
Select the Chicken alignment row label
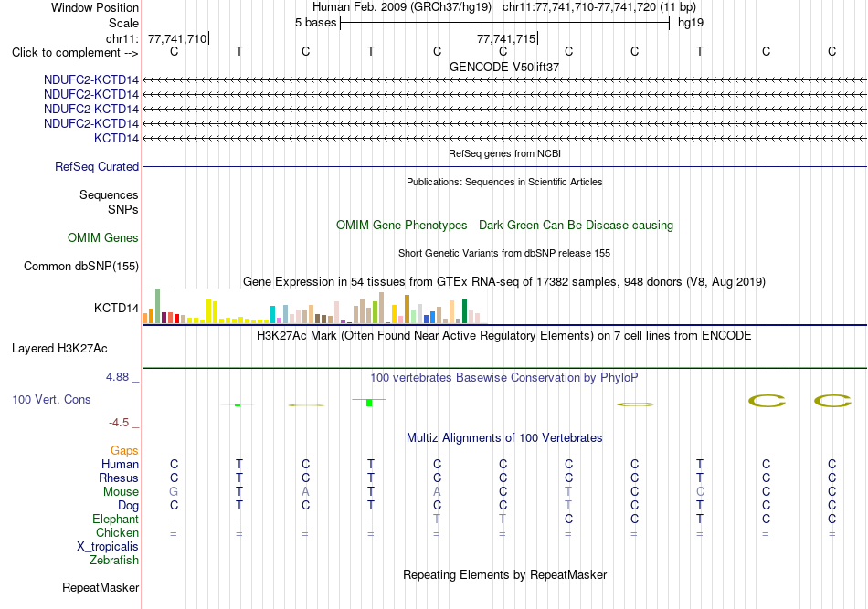(x=117, y=532)
